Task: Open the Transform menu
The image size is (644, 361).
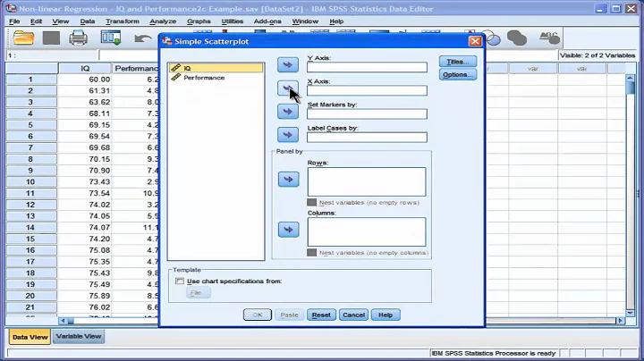Action: coord(123,21)
